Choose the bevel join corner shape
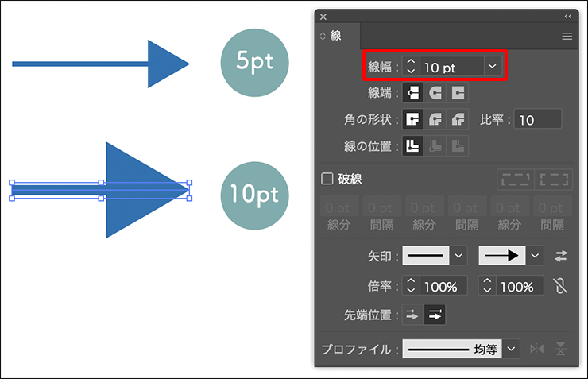588x379 pixels. point(458,120)
